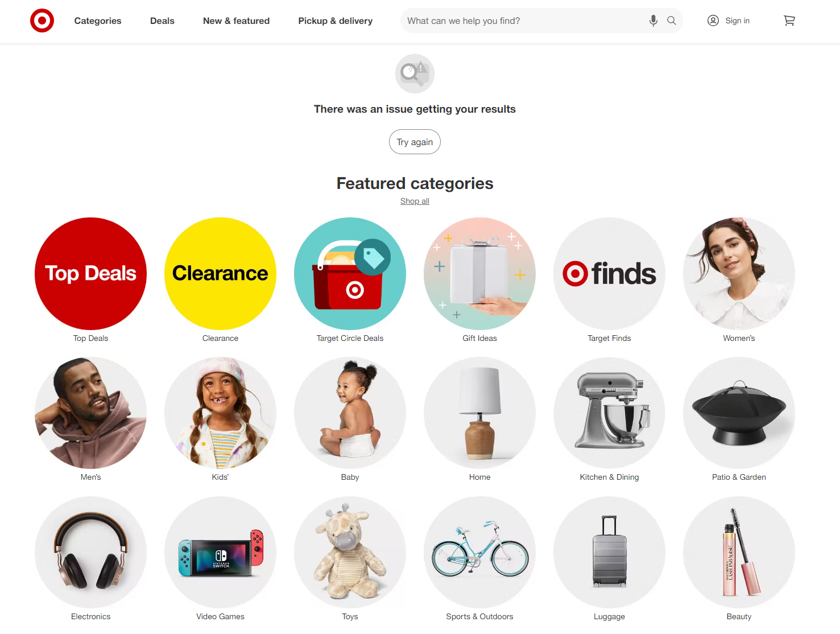
Task: Click the Sign in account icon
Action: click(x=713, y=20)
